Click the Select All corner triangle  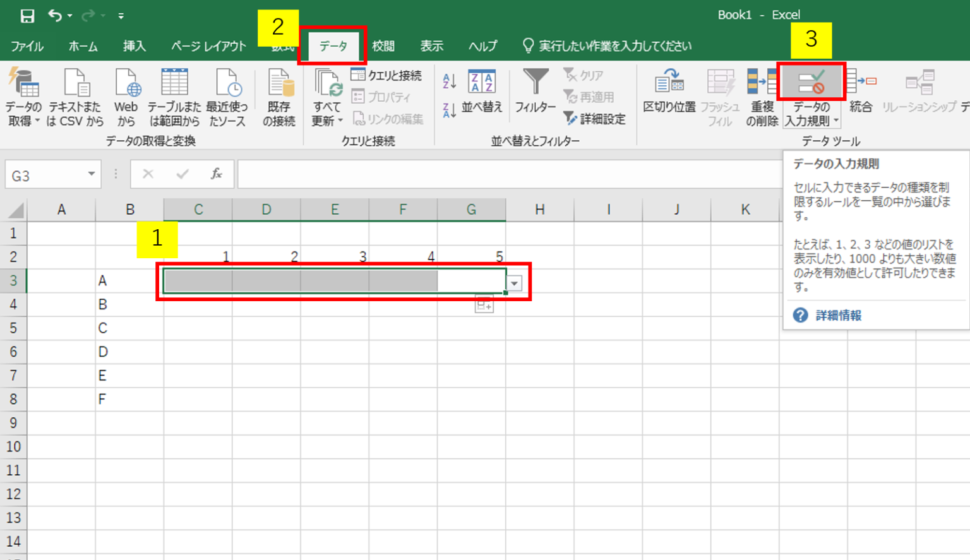pyautogui.click(x=15, y=210)
